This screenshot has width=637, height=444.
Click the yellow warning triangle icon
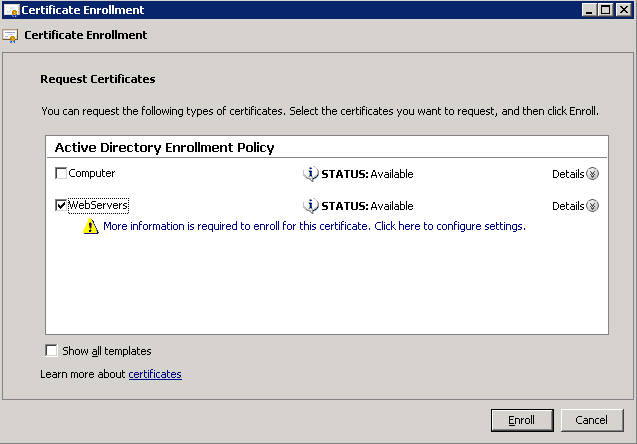91,226
